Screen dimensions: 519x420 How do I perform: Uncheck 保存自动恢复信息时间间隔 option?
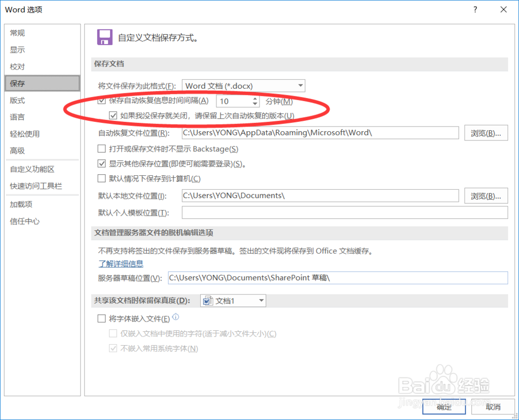point(102,101)
